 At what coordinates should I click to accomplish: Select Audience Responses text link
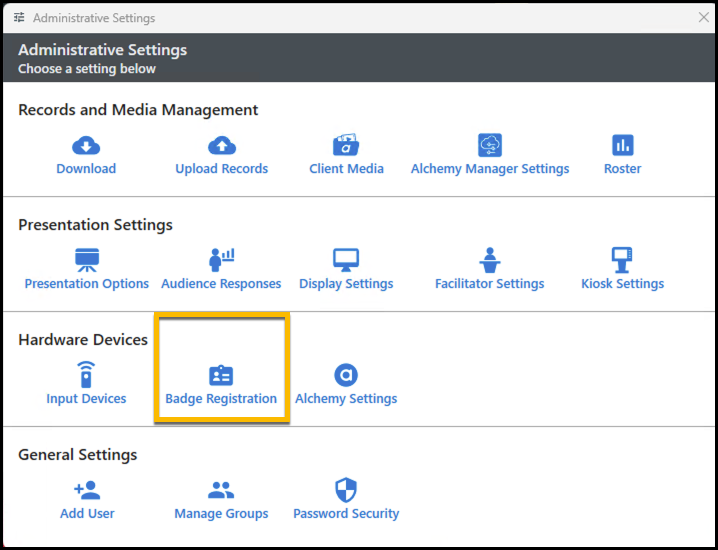[221, 284]
